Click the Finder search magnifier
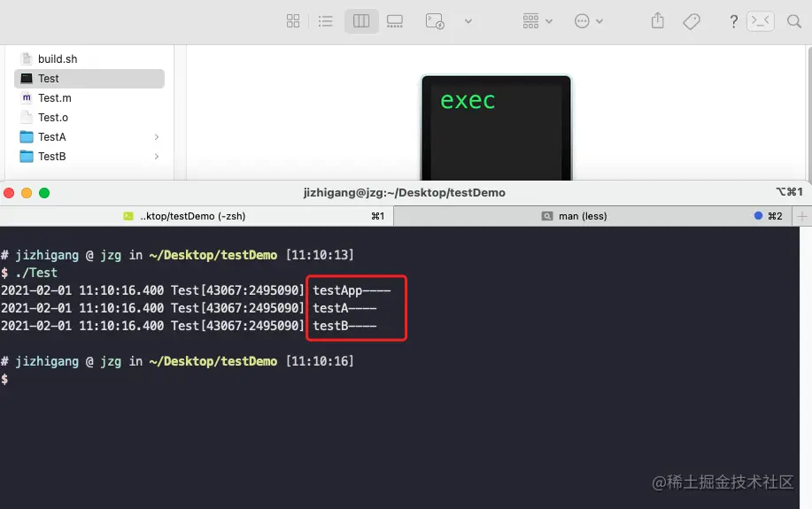812x509 pixels. [794, 21]
